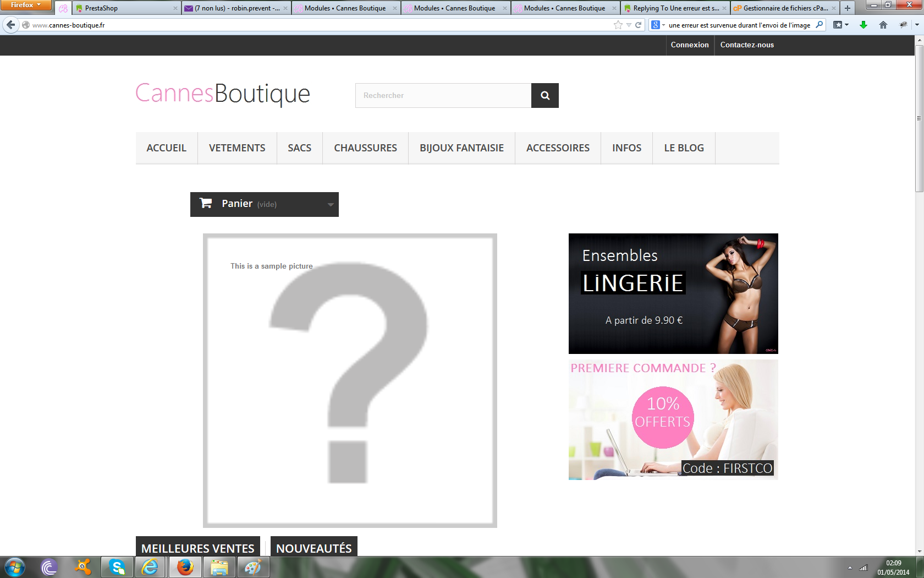Open Avast icon in taskbar

(83, 567)
